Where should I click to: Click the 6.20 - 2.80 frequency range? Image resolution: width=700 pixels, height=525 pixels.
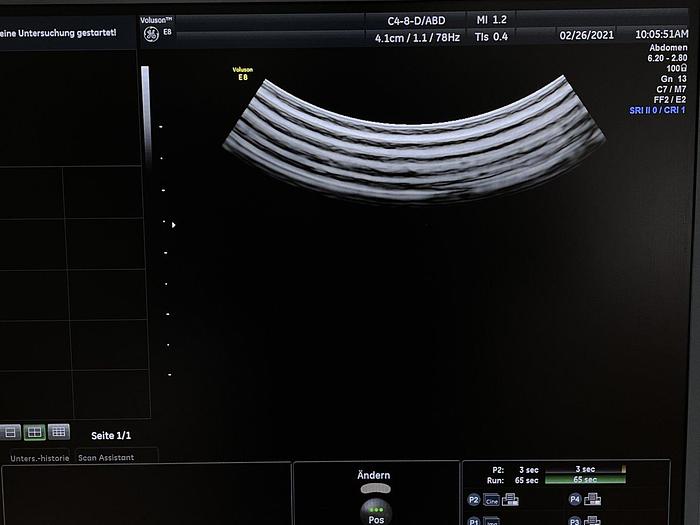(667, 58)
